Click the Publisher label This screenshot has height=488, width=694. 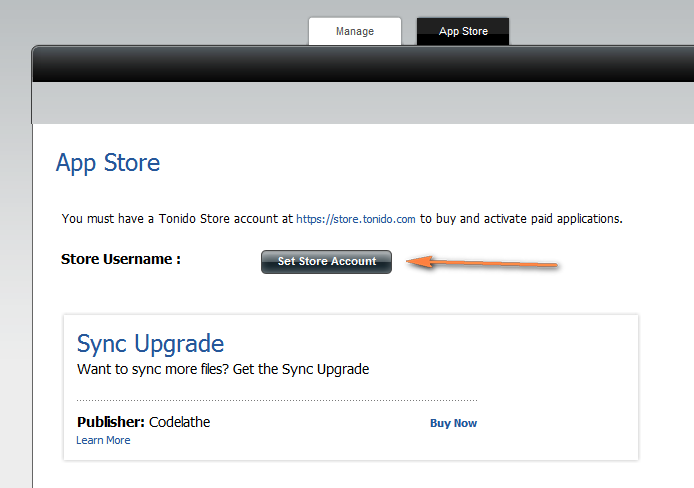pos(111,422)
